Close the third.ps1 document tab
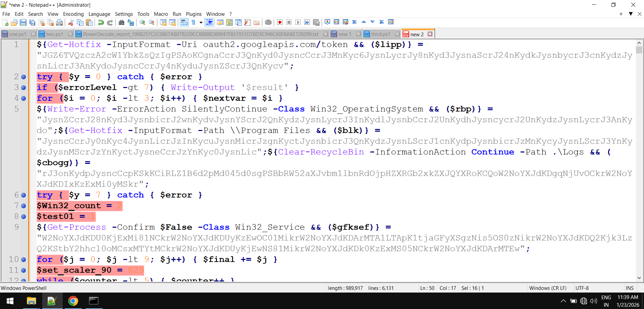This screenshot has height=309, width=644. tap(397, 34)
